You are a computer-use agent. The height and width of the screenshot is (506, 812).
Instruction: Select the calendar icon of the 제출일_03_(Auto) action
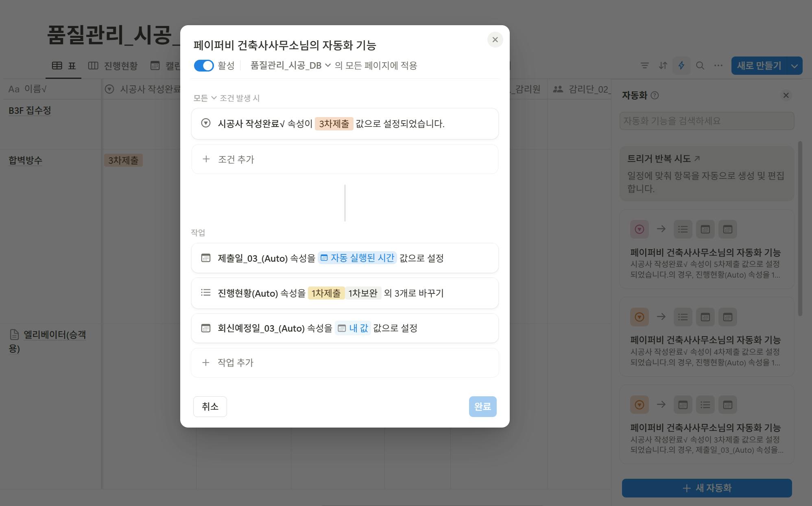click(x=206, y=258)
